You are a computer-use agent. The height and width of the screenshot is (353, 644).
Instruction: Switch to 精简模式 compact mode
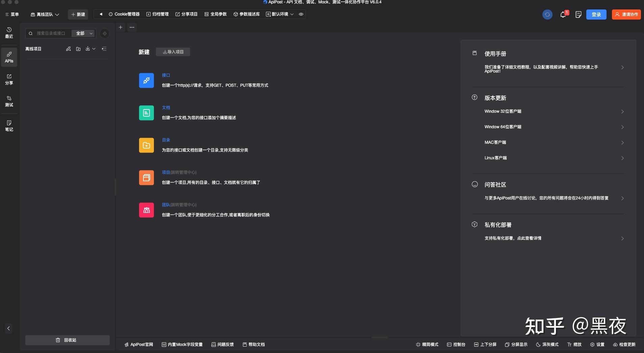[427, 345]
